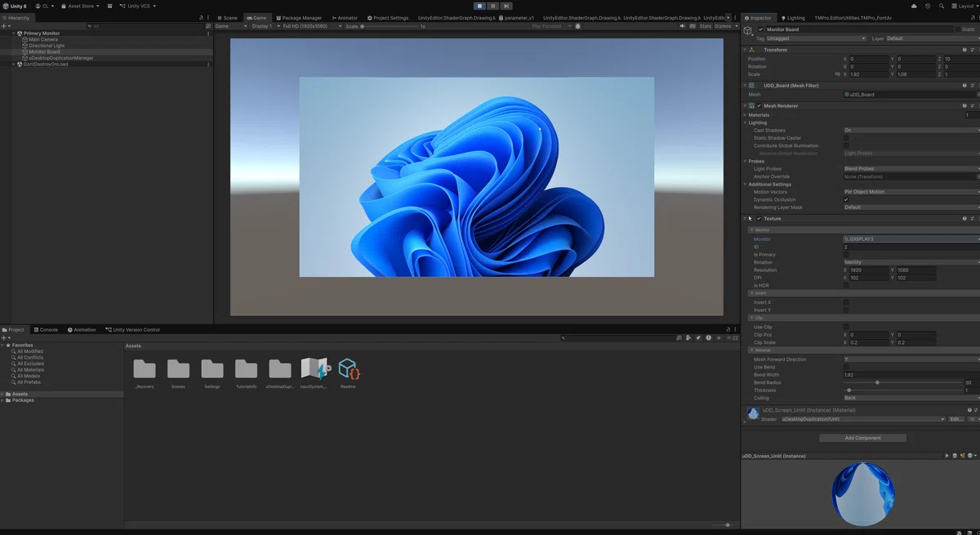Toggle the Invert X checkbox
Screen dimensions: 980x535
846,302
